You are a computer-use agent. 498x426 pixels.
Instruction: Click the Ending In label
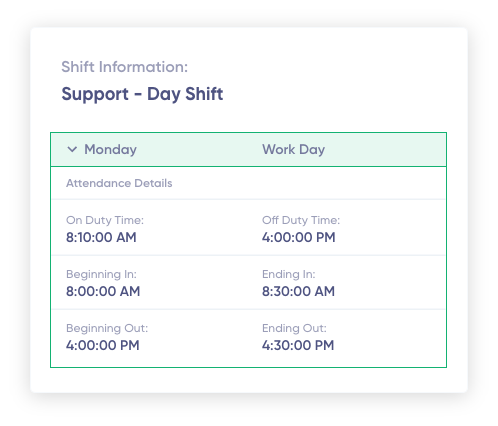coord(288,274)
